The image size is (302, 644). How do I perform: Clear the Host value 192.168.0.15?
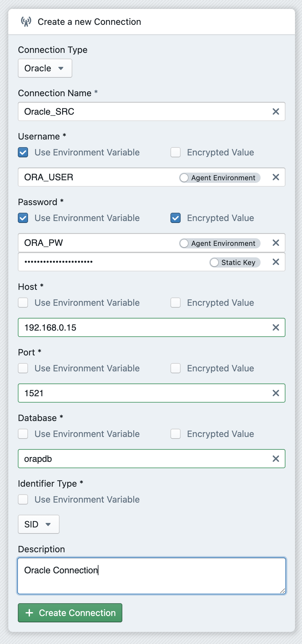pyautogui.click(x=276, y=327)
